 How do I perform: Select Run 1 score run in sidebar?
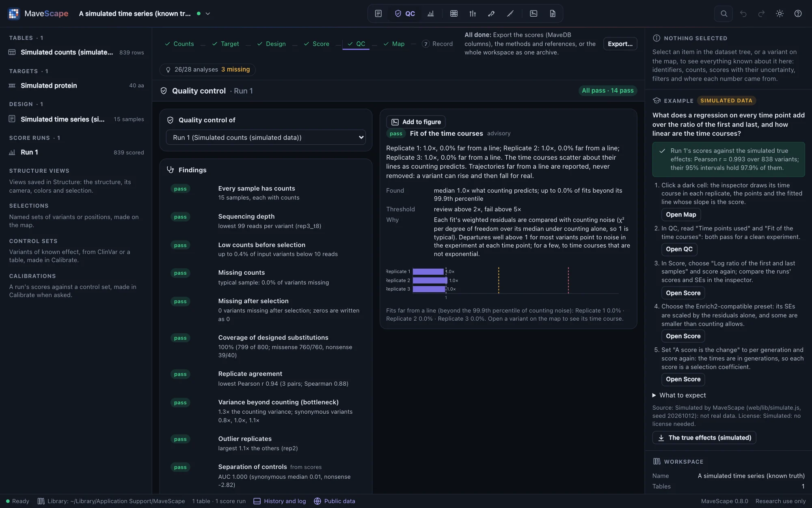tap(76, 152)
